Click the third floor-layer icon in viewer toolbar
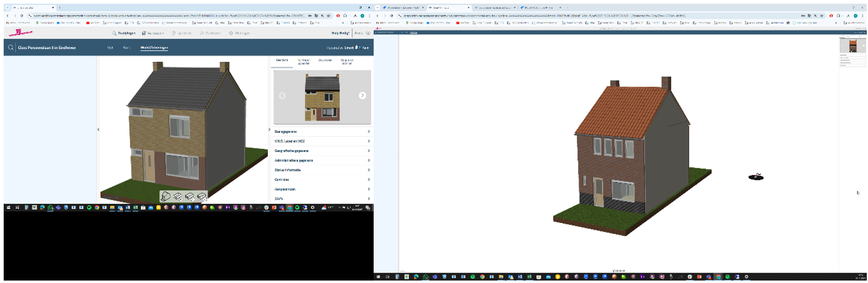Image resolution: width=868 pixels, height=283 pixels. pos(190,196)
